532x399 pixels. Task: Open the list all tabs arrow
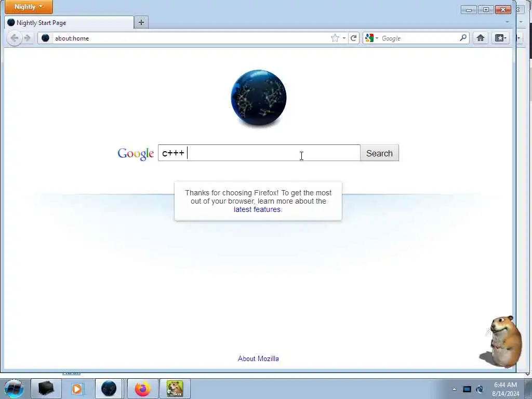click(507, 22)
